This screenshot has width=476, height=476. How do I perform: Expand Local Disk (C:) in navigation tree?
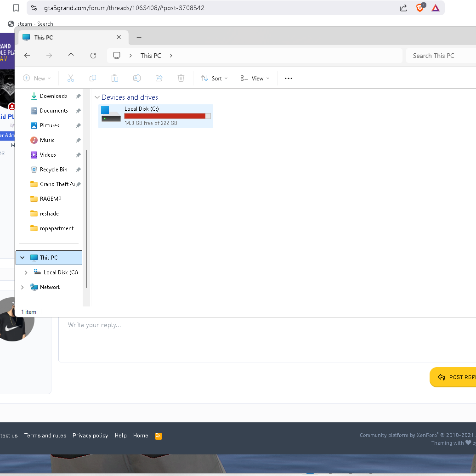pyautogui.click(x=26, y=272)
